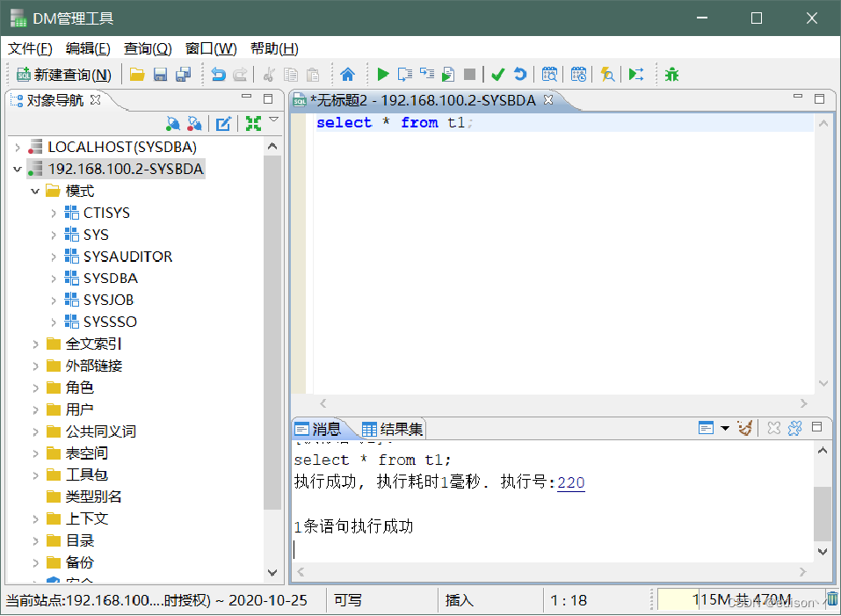The height and width of the screenshot is (616, 841).
Task: Click the red disconnect icon in object navigator
Action: (x=195, y=124)
